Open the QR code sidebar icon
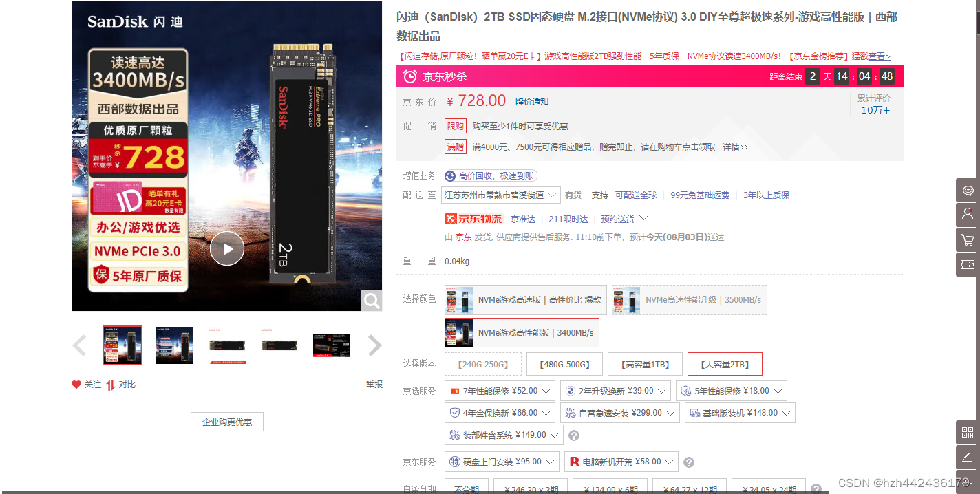 [968, 433]
